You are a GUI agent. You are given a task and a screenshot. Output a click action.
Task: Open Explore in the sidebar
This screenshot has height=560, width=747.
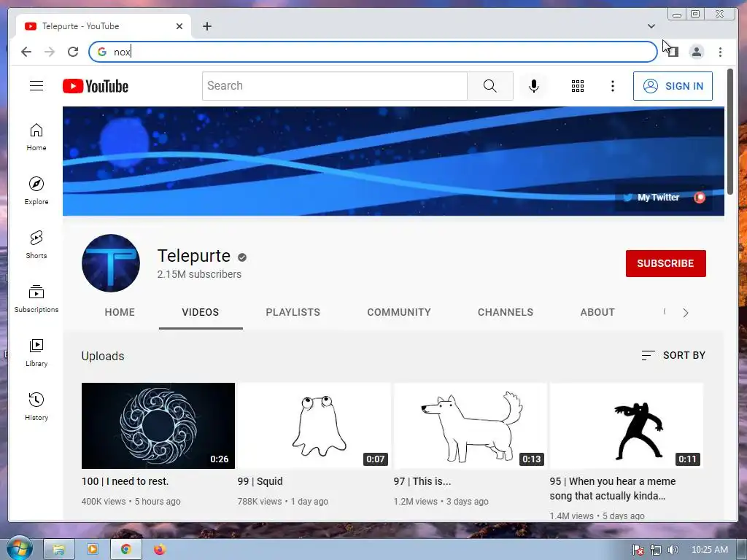36,190
